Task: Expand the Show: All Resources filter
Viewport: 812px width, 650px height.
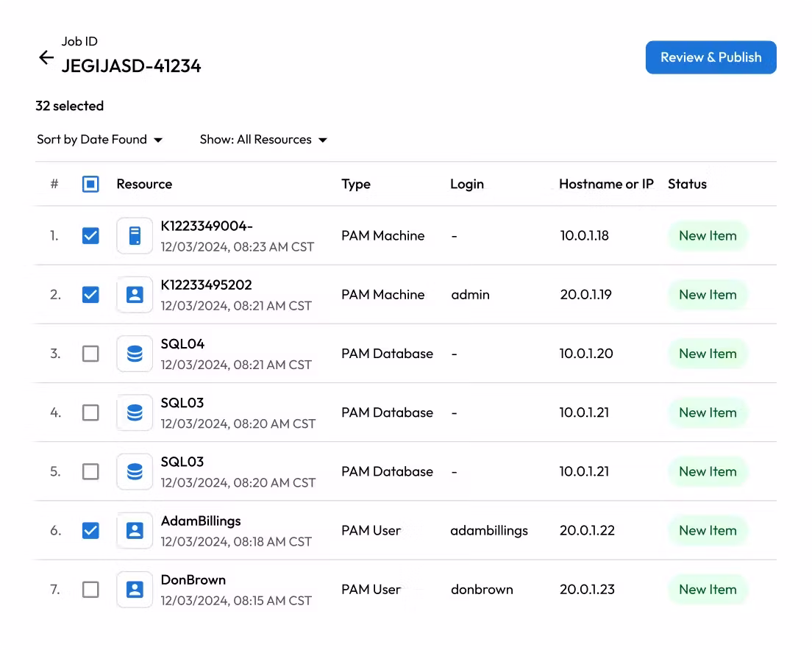Action: click(x=263, y=140)
